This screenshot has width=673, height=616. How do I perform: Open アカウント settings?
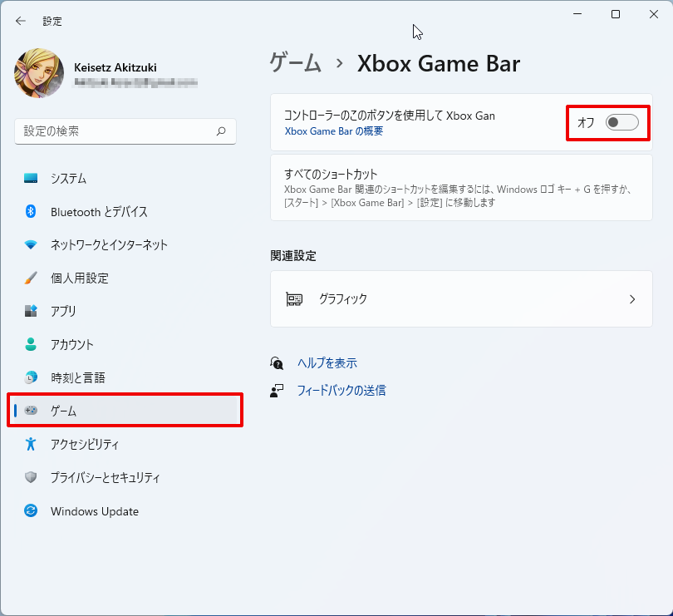[125, 344]
